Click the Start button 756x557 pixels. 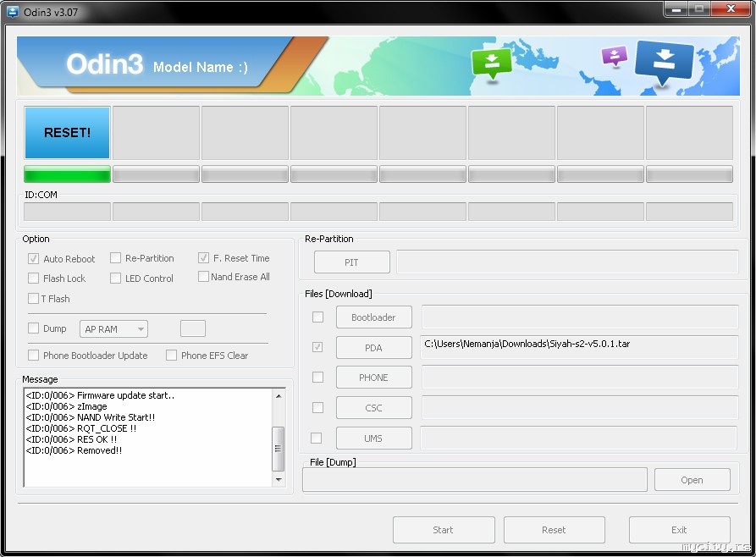444,530
